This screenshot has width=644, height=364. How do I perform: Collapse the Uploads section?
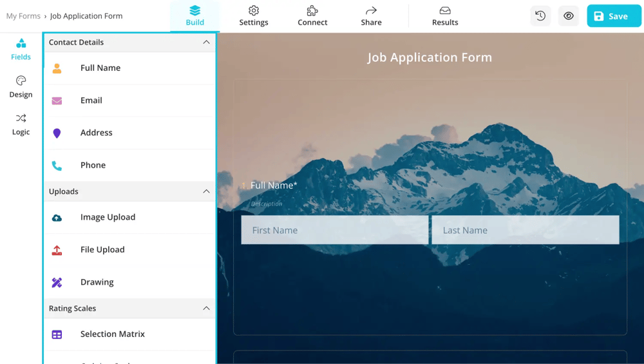pos(206,191)
